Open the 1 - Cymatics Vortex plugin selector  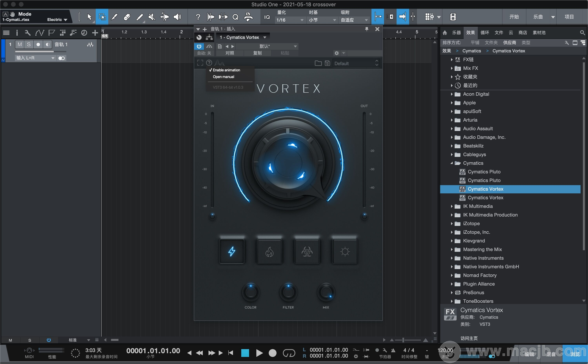pyautogui.click(x=243, y=37)
